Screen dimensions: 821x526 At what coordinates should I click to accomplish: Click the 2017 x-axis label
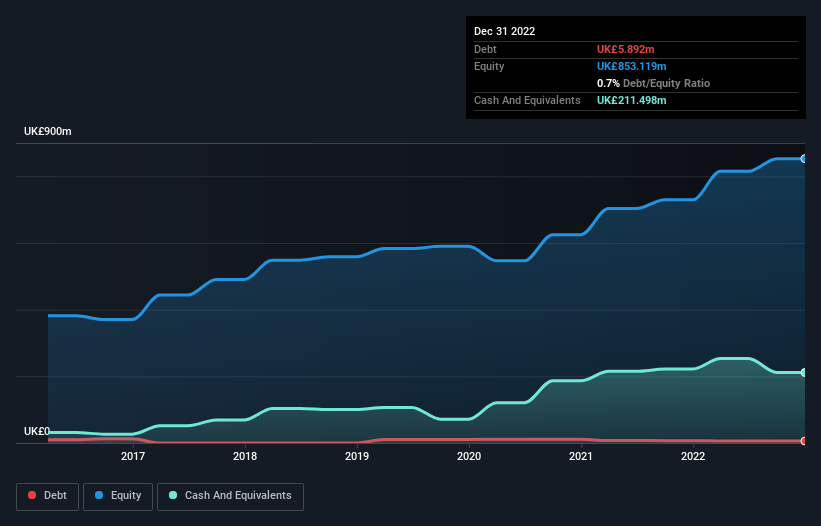tap(133, 456)
